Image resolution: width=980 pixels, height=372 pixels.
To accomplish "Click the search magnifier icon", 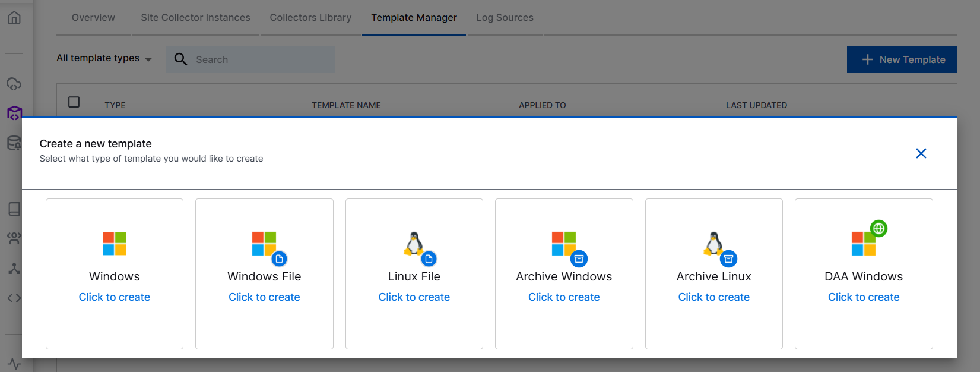I will [180, 59].
